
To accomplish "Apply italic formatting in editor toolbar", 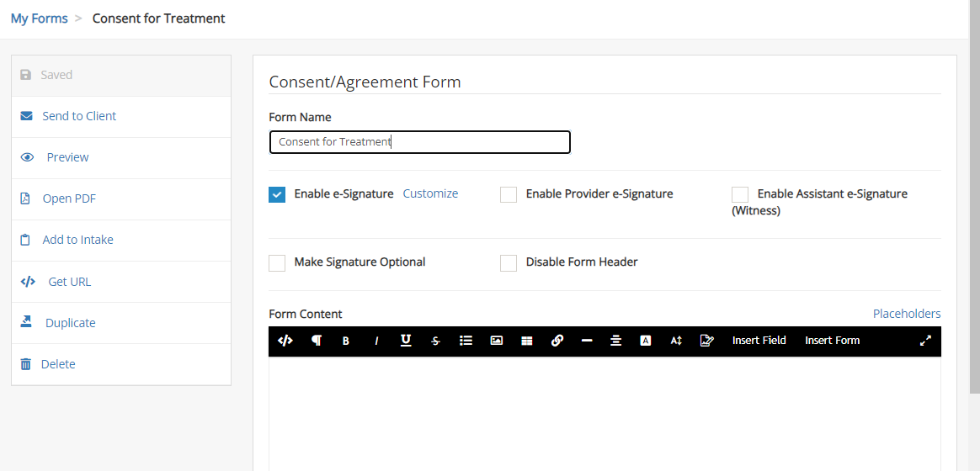I will pos(376,341).
